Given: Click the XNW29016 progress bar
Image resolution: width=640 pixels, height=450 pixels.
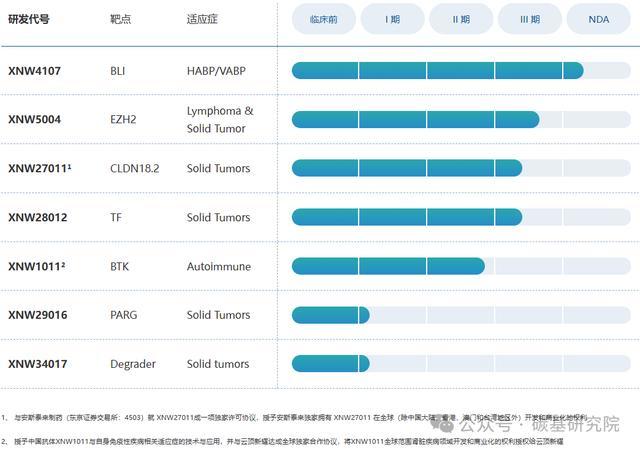Looking at the screenshot, I should click(461, 315).
